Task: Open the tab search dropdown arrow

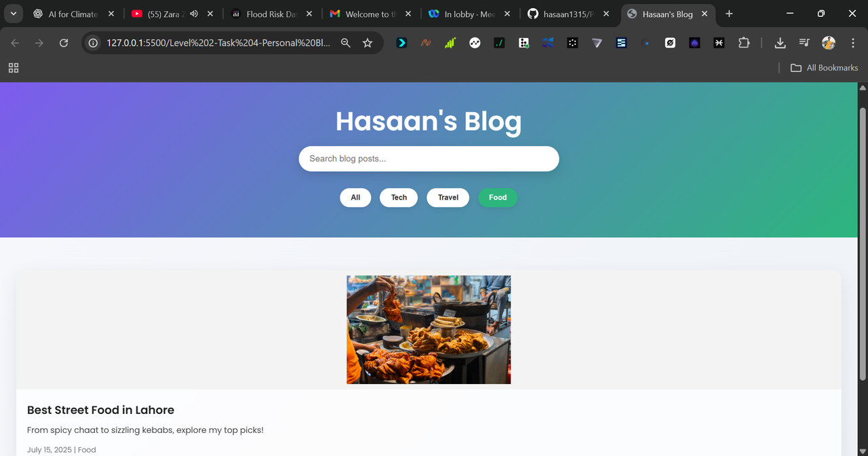Action: click(14, 14)
